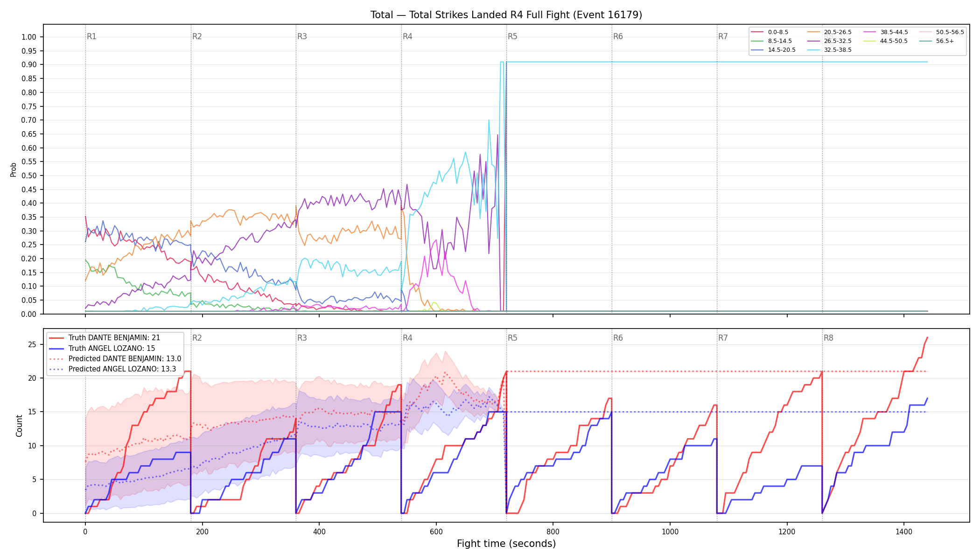This screenshot has width=980, height=560.
Task: Select the R4 round marker in top chart
Action: pos(407,36)
